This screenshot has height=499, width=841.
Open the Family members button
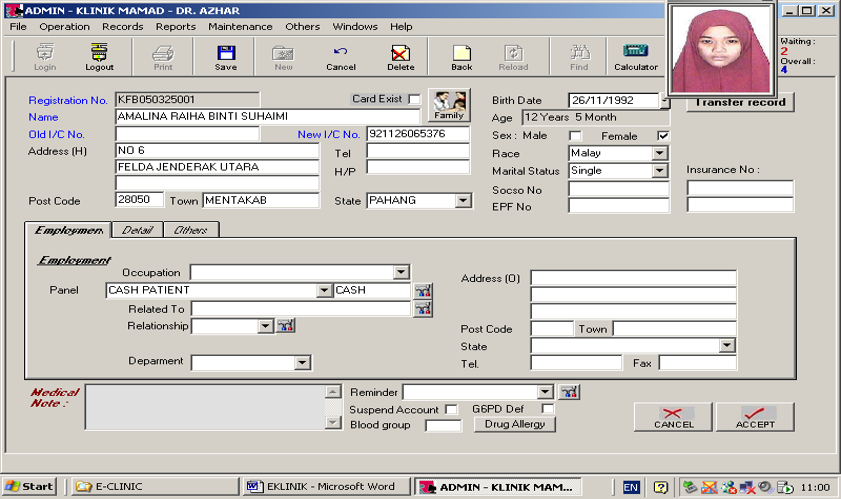click(x=449, y=105)
